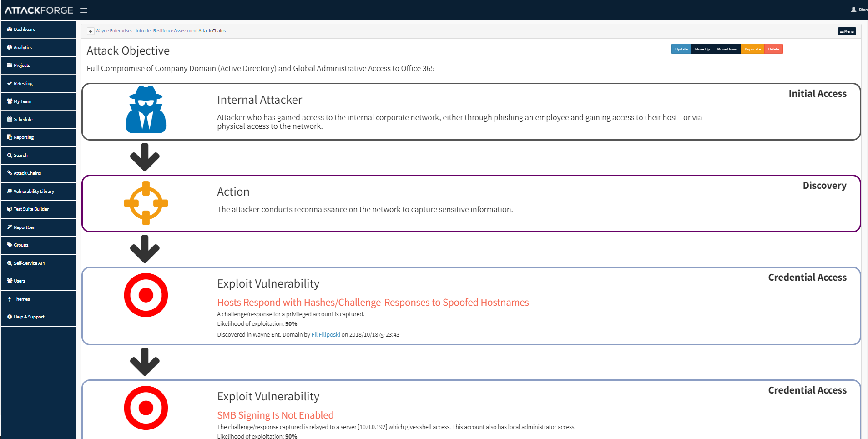Click the Users sidebar icon
This screenshot has width=868, height=439.
[x=10, y=281]
